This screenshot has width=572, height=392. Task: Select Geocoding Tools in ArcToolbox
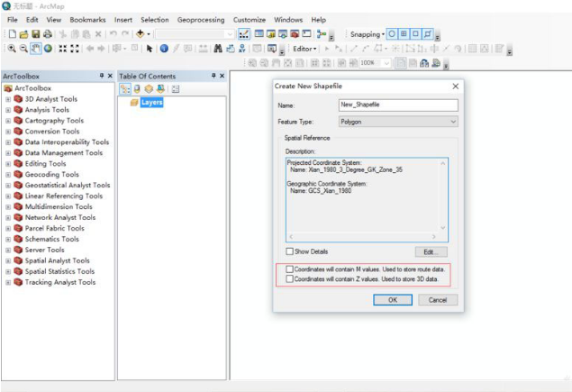pos(52,175)
